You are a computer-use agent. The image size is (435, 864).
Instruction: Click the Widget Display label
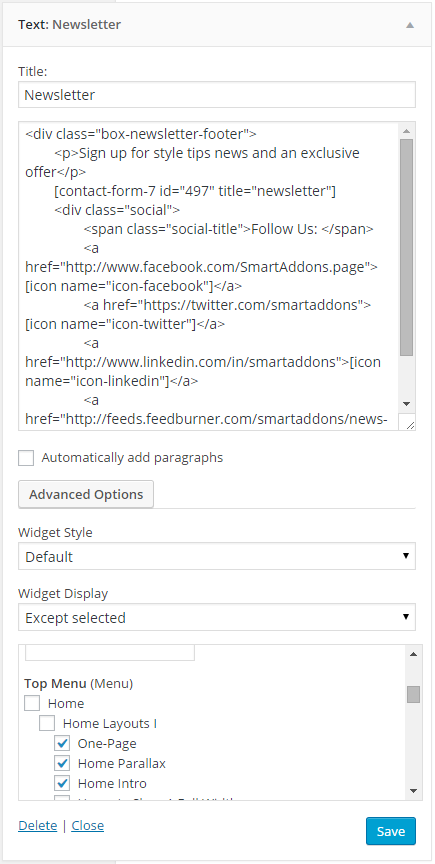click(63, 594)
